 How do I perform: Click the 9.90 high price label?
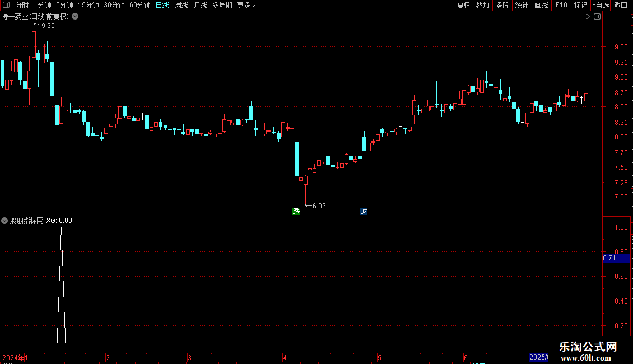tap(48, 25)
